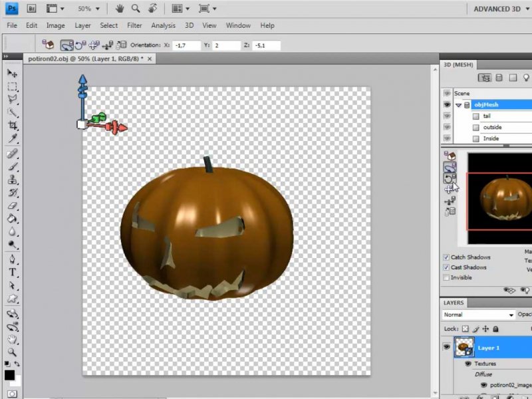Select the Paint Bucket tool
Image resolution: width=532 pixels, height=399 pixels.
coord(12,219)
